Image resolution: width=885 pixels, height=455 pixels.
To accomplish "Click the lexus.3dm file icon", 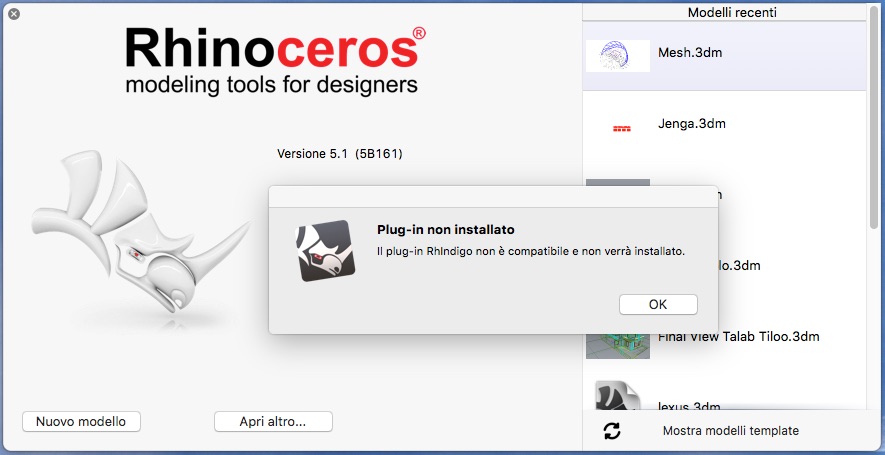I will tap(617, 398).
